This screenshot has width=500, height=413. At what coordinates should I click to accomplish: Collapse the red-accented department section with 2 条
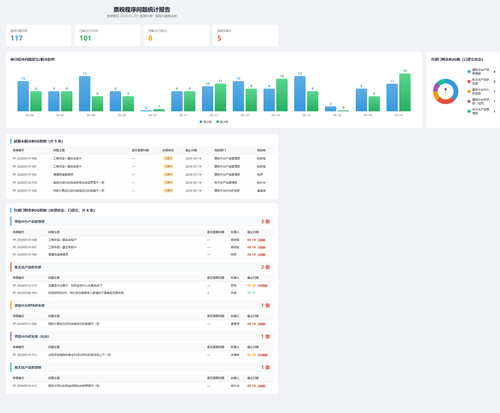click(x=142, y=267)
